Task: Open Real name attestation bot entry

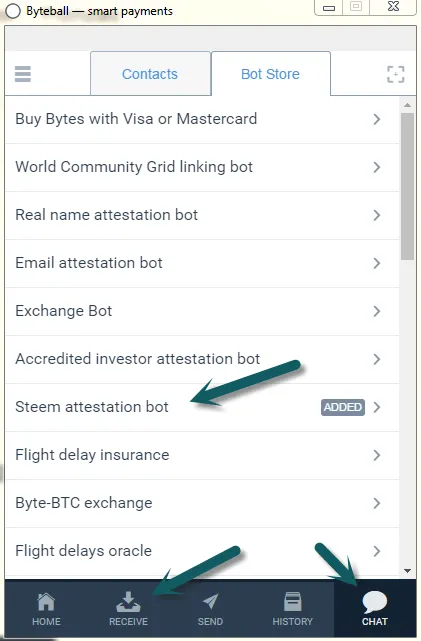Action: tap(202, 215)
